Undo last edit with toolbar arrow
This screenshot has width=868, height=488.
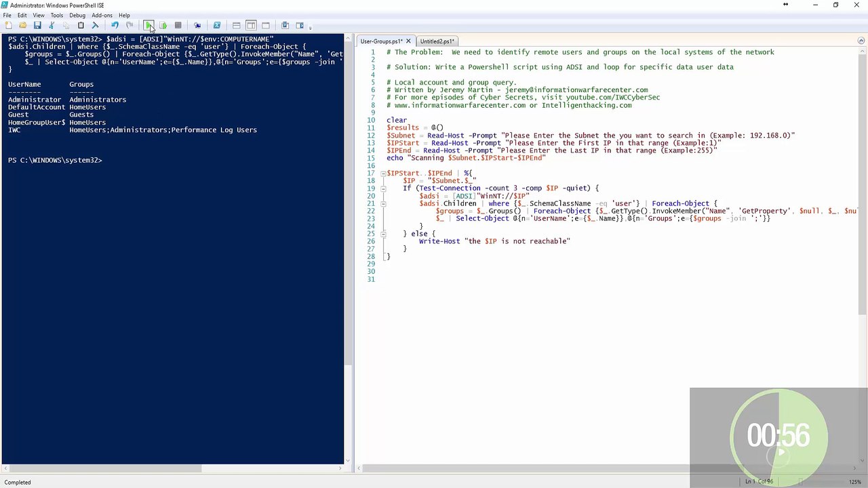pyautogui.click(x=115, y=26)
